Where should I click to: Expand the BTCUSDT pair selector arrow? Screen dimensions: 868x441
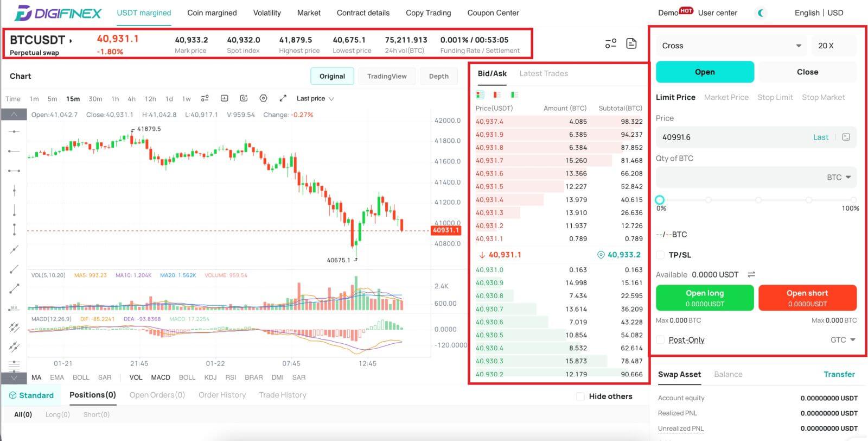[71, 41]
